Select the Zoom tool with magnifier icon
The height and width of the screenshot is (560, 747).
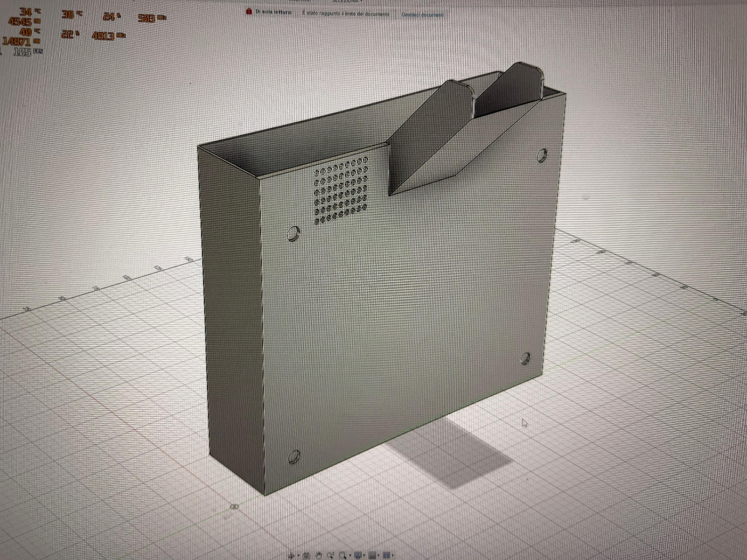pos(331,555)
